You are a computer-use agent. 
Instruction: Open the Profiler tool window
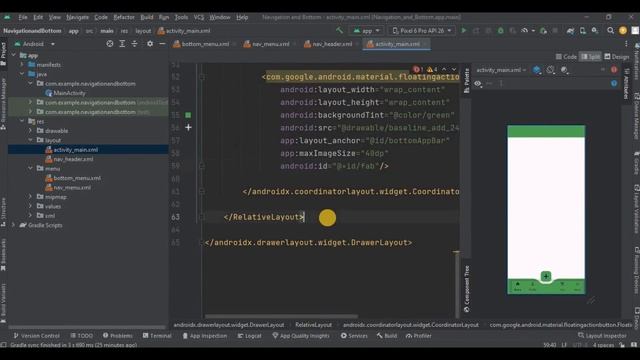pos(418,336)
